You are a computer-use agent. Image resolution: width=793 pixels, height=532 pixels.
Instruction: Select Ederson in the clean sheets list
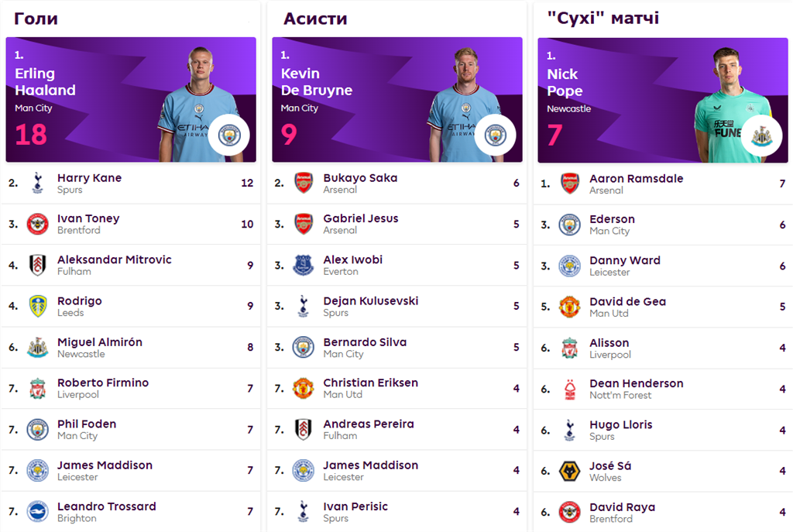point(612,219)
